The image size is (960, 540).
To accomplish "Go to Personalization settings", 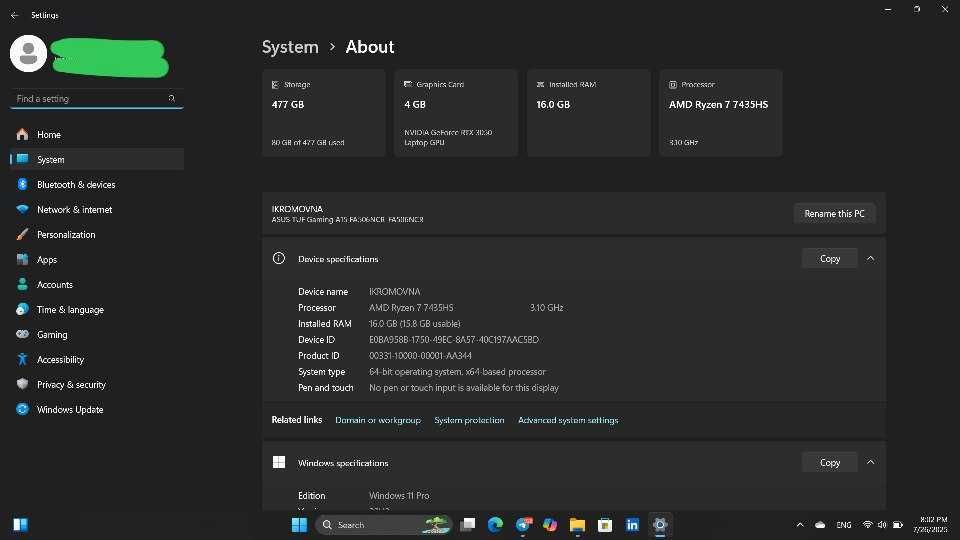I will tap(97, 235).
